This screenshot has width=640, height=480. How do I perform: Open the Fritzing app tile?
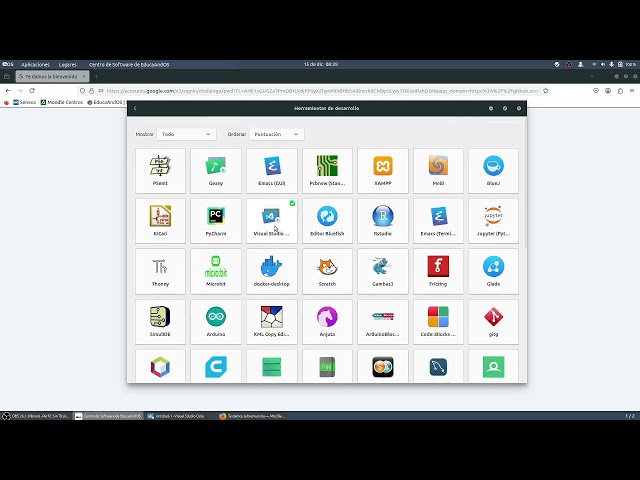[438, 271]
